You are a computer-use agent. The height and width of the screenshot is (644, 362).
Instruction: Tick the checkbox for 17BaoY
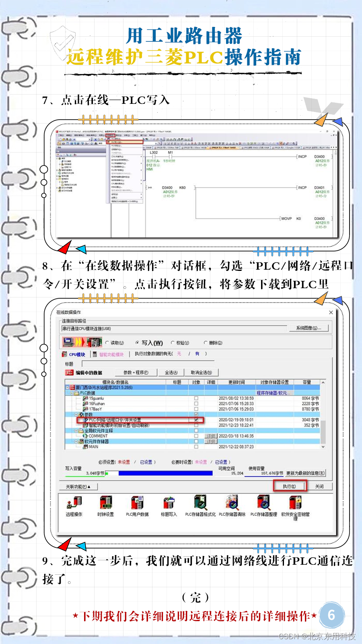pos(196,409)
